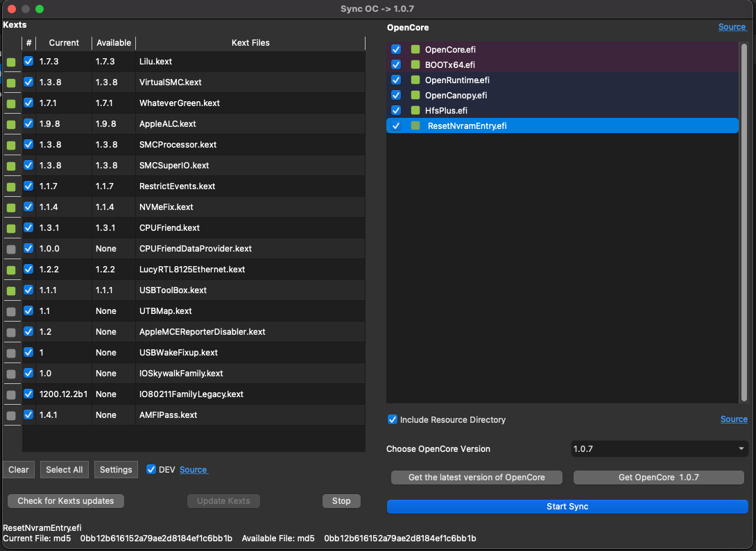Click the green status square beside VirtualSMC.kext
This screenshot has height=551, width=756.
coord(11,83)
